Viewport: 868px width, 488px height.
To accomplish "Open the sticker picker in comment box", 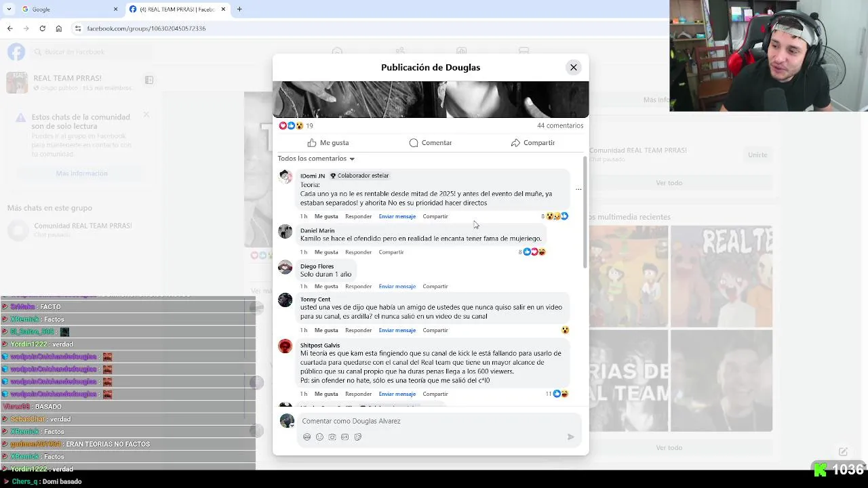I will pos(357,437).
